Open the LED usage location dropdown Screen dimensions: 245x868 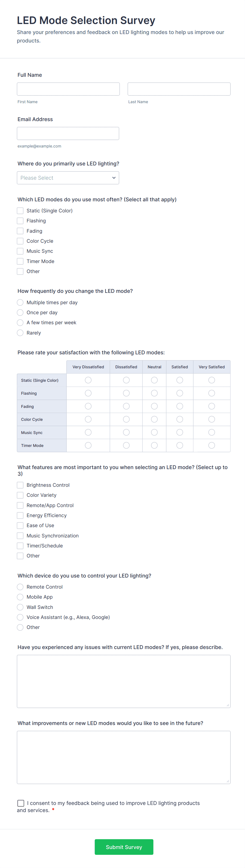[x=68, y=178]
